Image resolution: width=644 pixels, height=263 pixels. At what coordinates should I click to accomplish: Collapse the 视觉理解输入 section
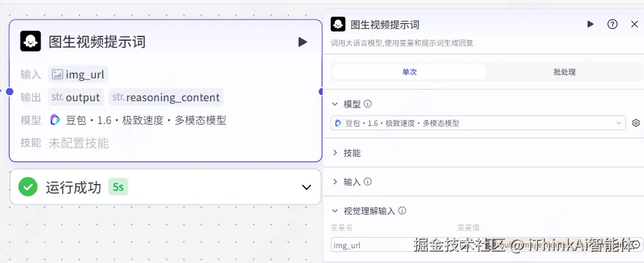pyautogui.click(x=336, y=211)
